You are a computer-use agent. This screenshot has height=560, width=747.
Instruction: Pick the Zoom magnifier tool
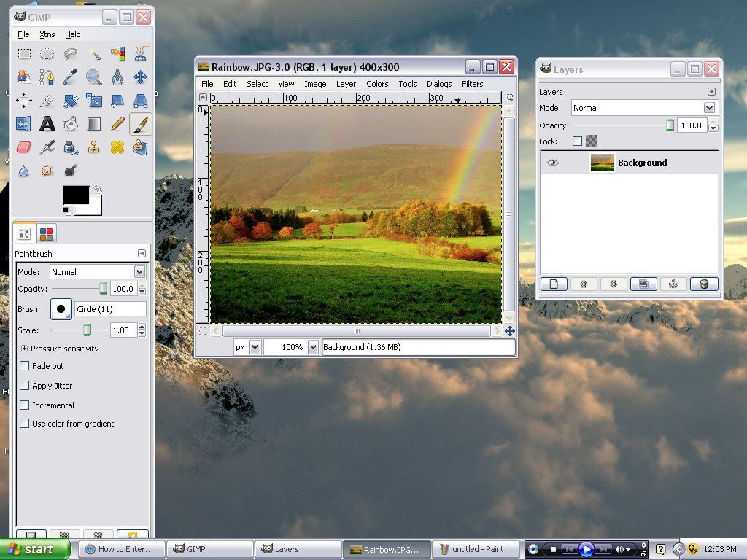94,77
